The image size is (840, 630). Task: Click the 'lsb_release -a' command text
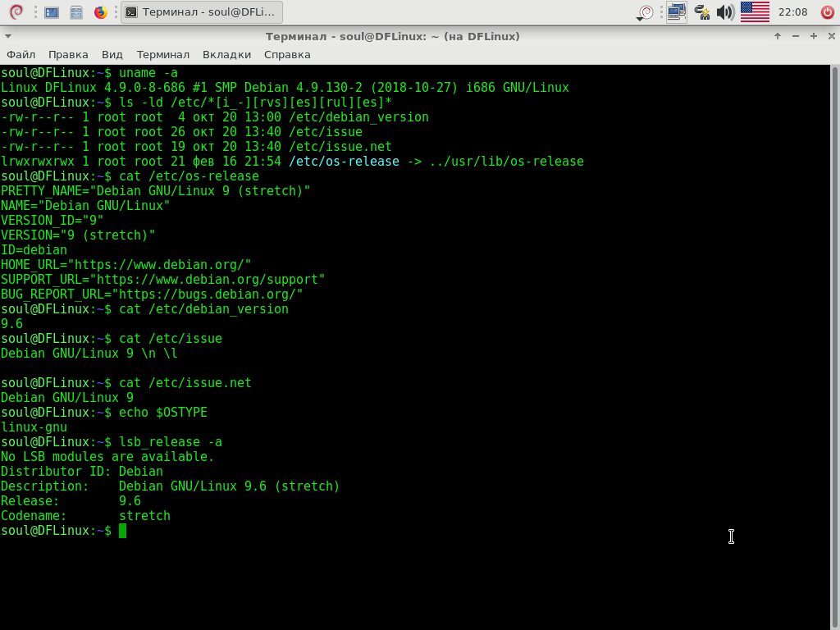click(171, 442)
